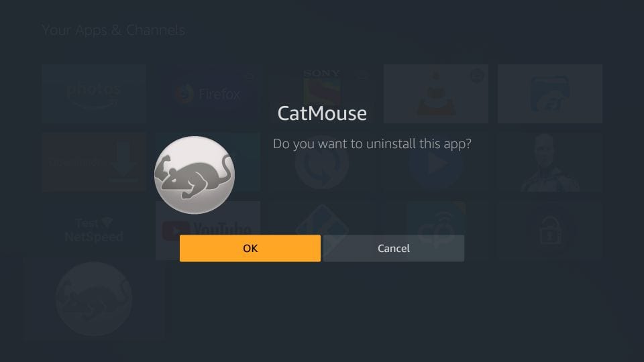Viewport: 644px width, 362px height.
Task: Open the dimmed Firefox app tile
Action: point(208,94)
